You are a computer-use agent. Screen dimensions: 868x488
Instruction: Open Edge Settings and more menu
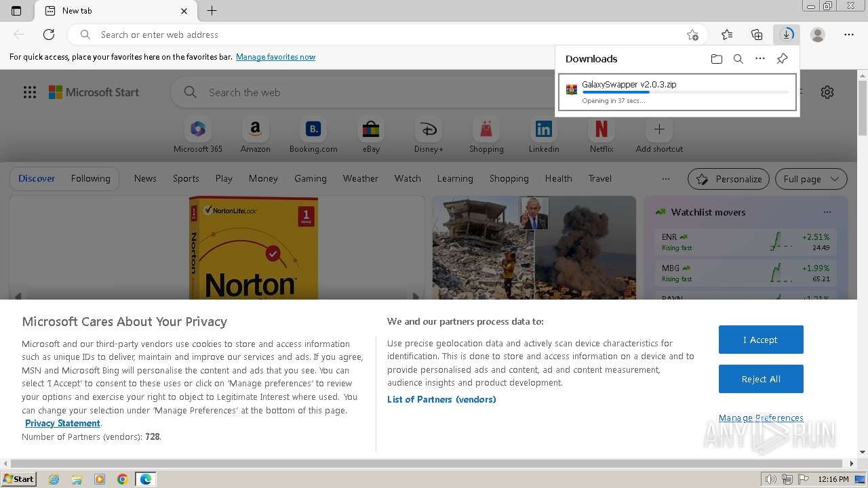point(849,35)
